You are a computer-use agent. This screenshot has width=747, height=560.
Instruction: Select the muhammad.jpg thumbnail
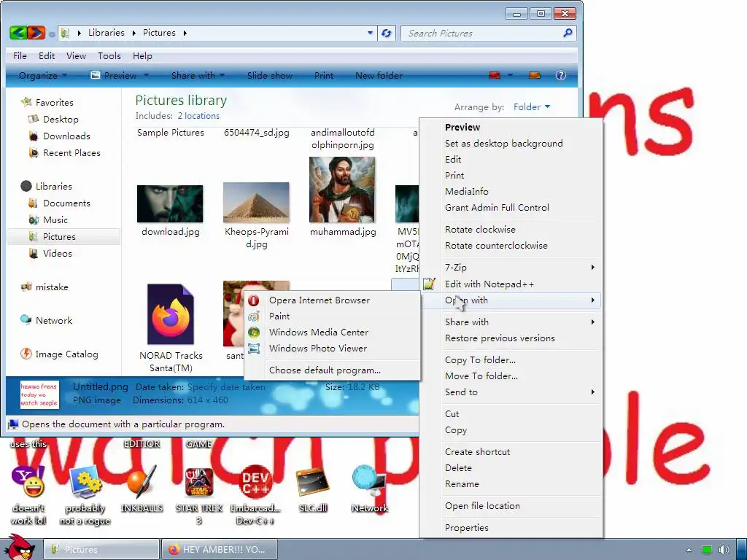point(342,190)
